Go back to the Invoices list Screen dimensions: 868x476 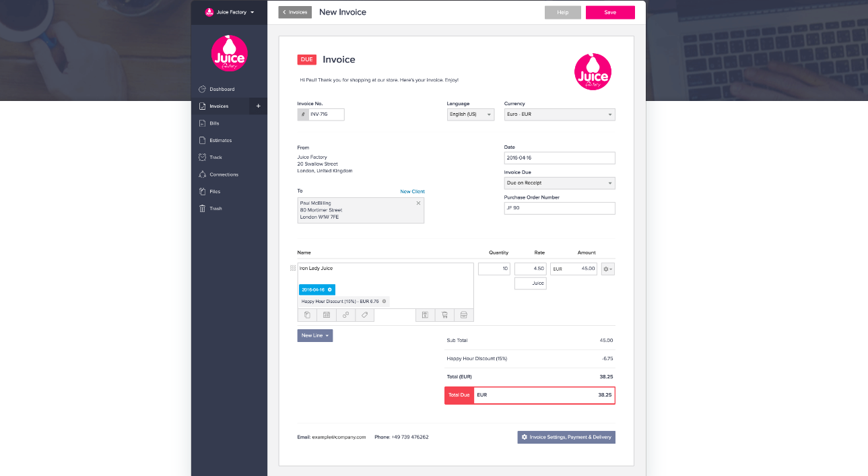[294, 12]
